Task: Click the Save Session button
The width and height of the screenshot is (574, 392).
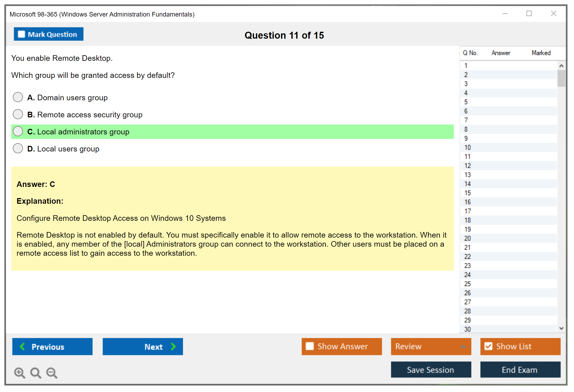Action: tap(431, 370)
